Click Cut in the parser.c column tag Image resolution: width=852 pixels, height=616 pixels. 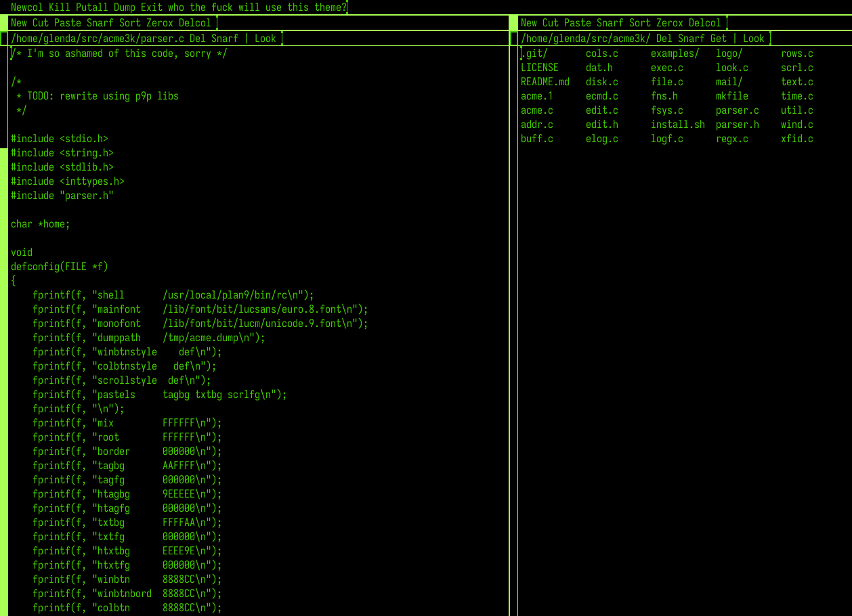point(41,23)
